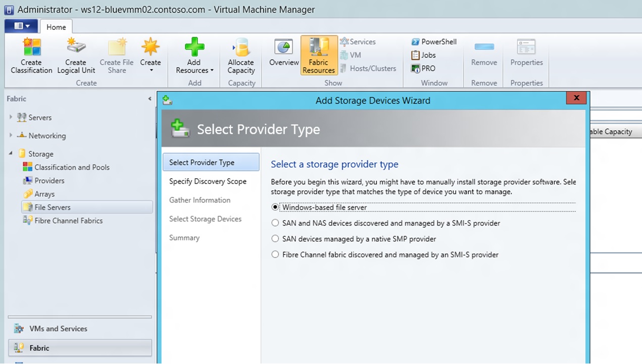642x364 pixels.
Task: Select the Create Logical Unit icon
Action: point(76,56)
